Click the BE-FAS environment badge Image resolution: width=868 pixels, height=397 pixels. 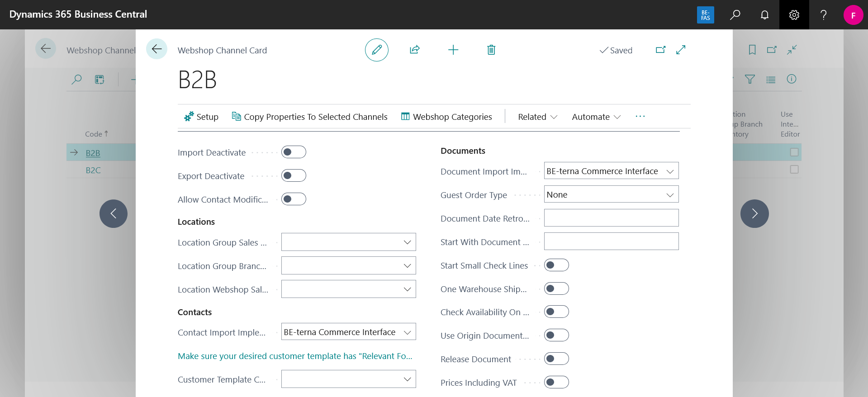[706, 15]
